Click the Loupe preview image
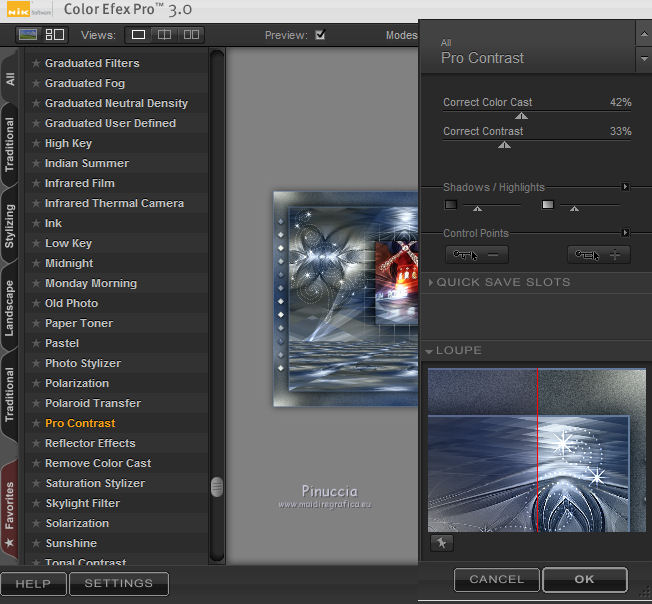The image size is (652, 604). click(x=537, y=450)
